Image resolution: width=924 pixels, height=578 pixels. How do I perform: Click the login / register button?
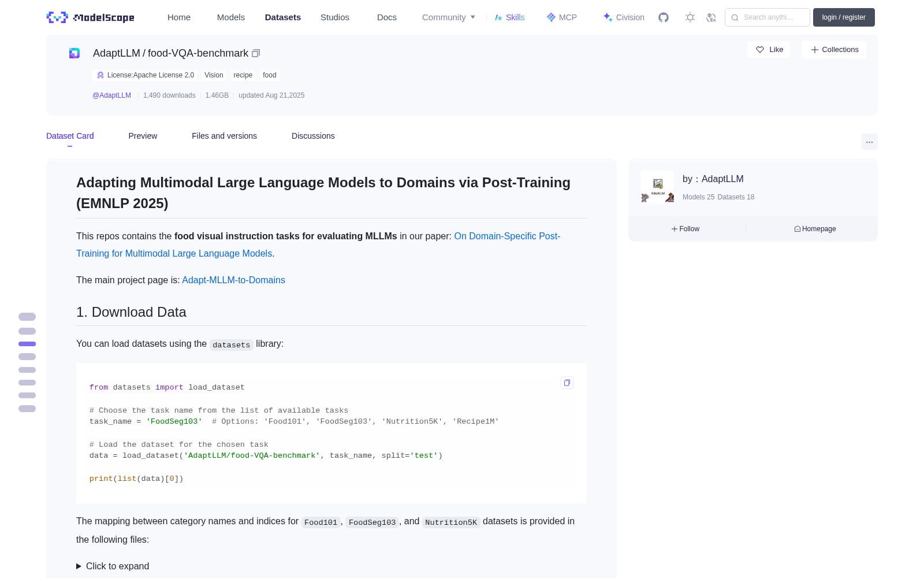tap(844, 17)
